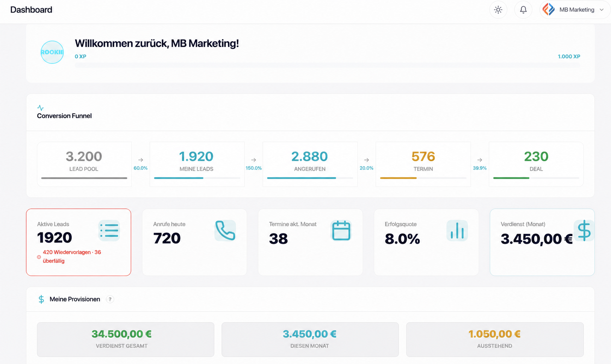Click the Aktive Leads list icon
This screenshot has width=611, height=364.
coord(109,231)
